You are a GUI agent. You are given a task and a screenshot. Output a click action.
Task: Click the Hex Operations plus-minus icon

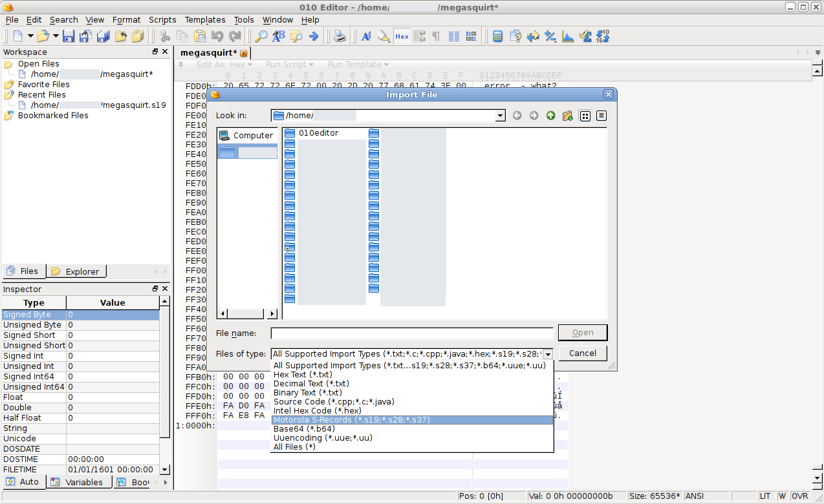(x=550, y=36)
